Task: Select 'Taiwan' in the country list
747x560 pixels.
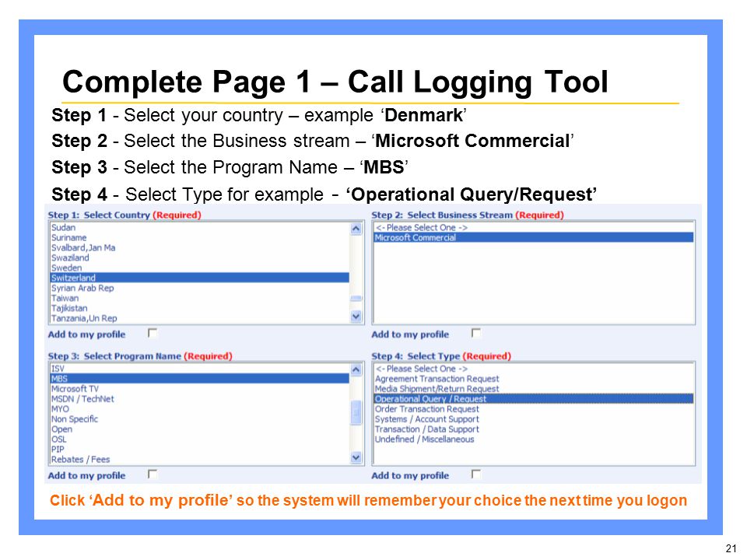Action: 200,298
